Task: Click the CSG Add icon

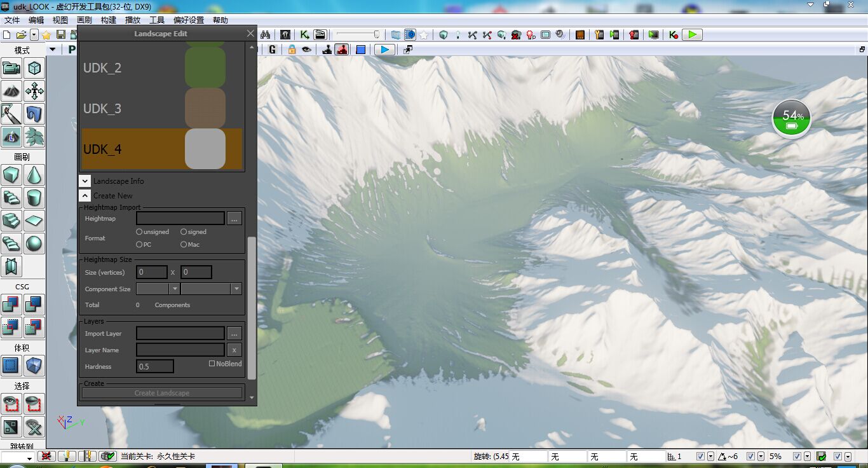Action: tap(11, 305)
